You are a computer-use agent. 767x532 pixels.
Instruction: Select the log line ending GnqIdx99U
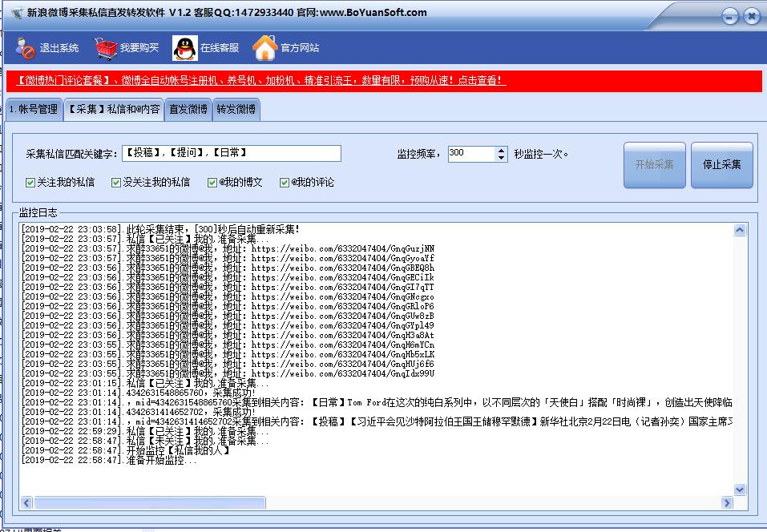pyautogui.click(x=228, y=373)
